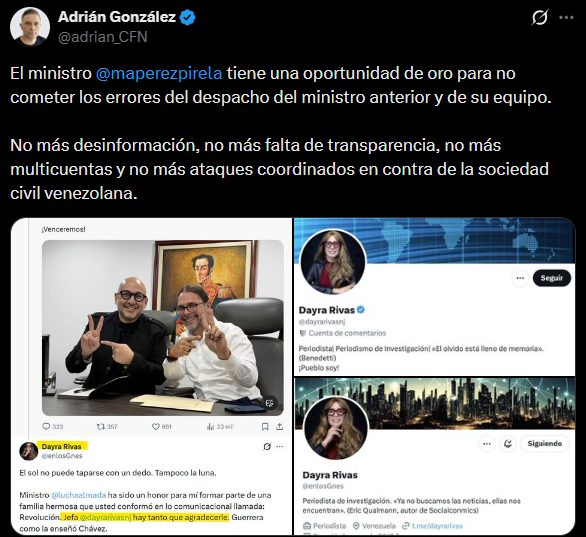The width and height of the screenshot is (586, 537).
Task: Open Adrián González's profile avatar
Action: [x=30, y=27]
